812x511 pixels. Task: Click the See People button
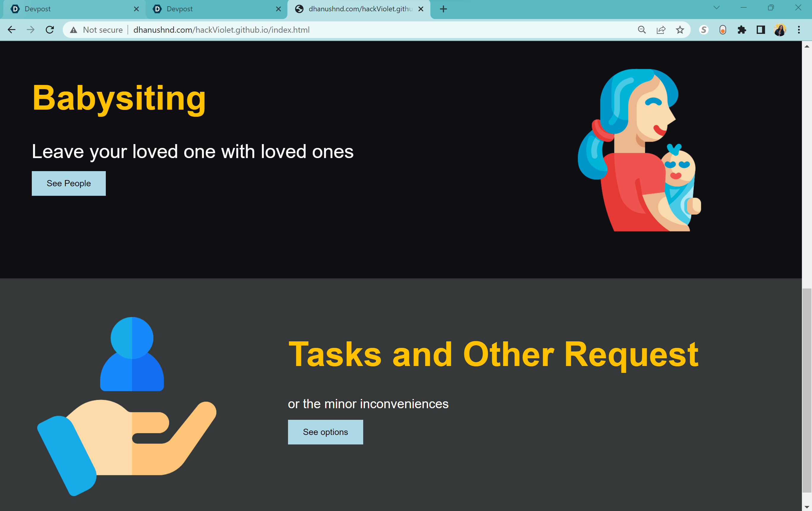coord(68,183)
